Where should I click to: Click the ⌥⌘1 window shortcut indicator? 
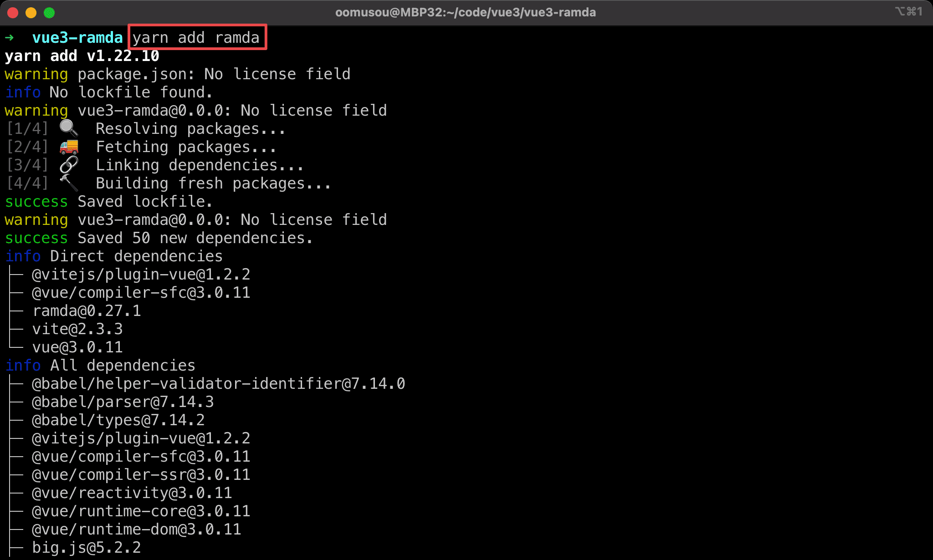pos(908,11)
